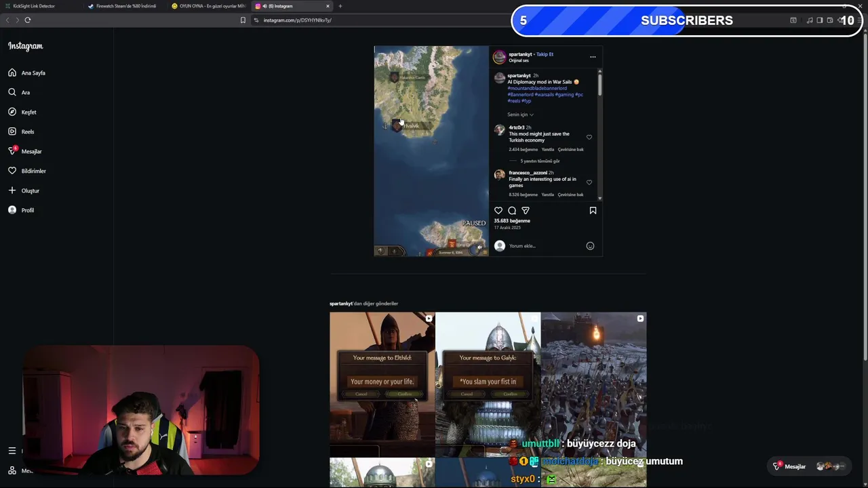The height and width of the screenshot is (488, 868).
Task: Open the Reels icon in sidebar
Action: (x=12, y=131)
